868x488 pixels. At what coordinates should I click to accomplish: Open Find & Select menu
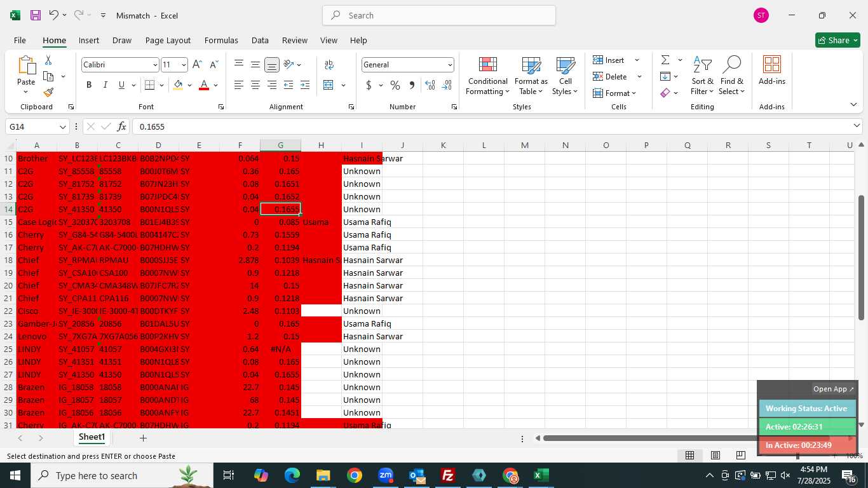[x=731, y=76]
